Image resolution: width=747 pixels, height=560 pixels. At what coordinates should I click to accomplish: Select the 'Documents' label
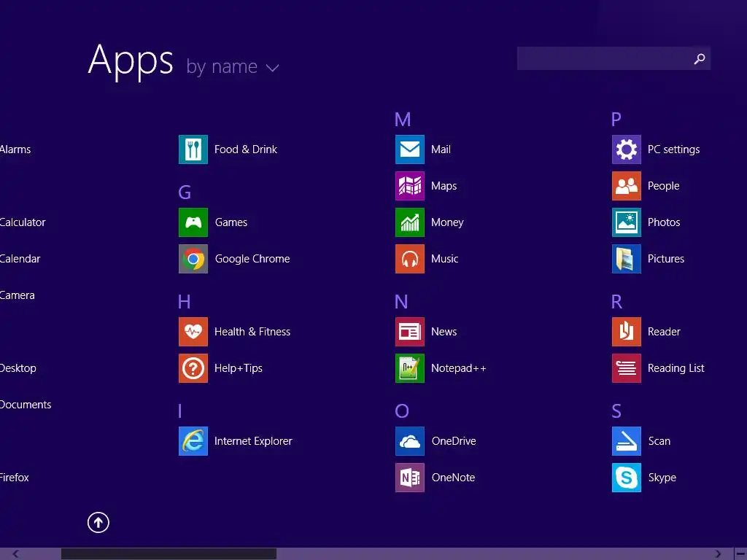[26, 405]
